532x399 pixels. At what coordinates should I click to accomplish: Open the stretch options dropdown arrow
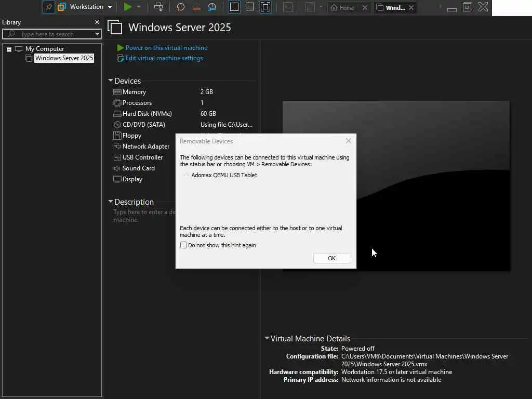pyautogui.click(x=321, y=7)
